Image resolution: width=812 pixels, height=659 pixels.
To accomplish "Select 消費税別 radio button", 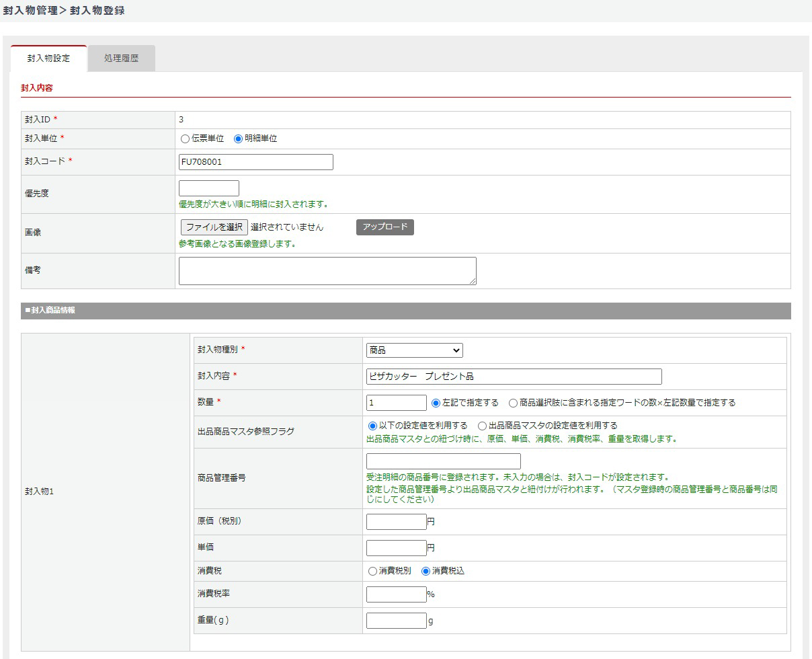I will (372, 571).
